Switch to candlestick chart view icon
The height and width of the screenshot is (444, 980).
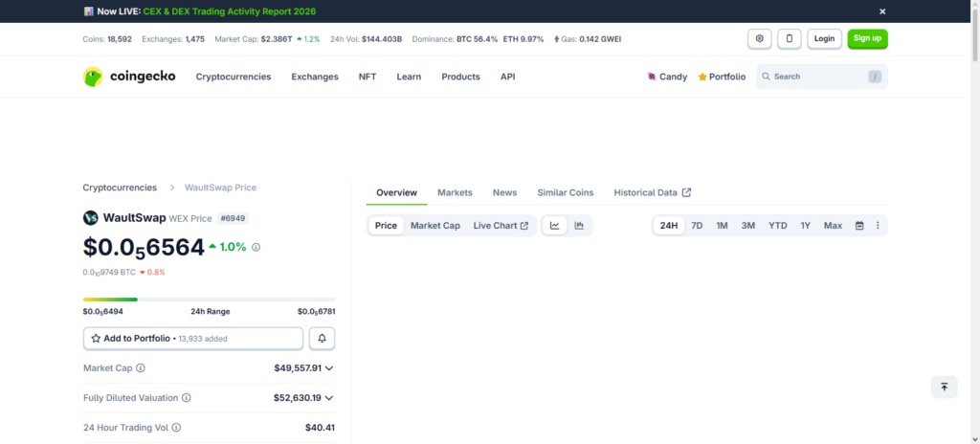[579, 226]
